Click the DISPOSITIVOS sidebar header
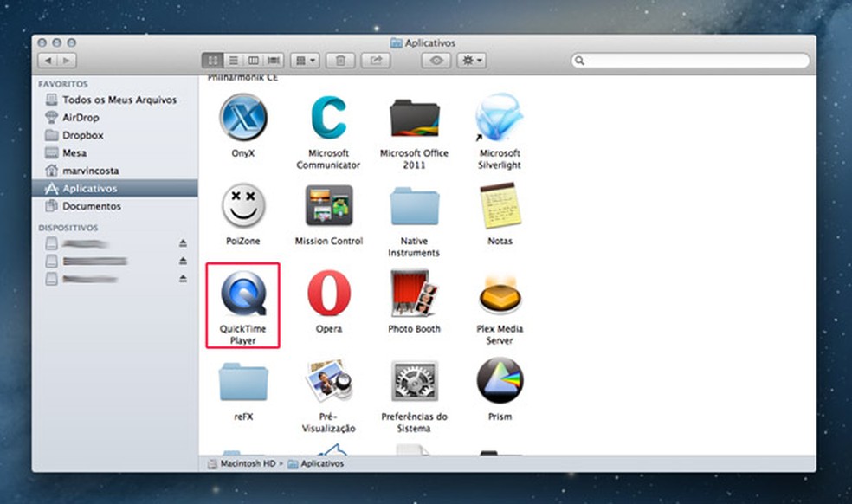The image size is (852, 504). point(68,228)
